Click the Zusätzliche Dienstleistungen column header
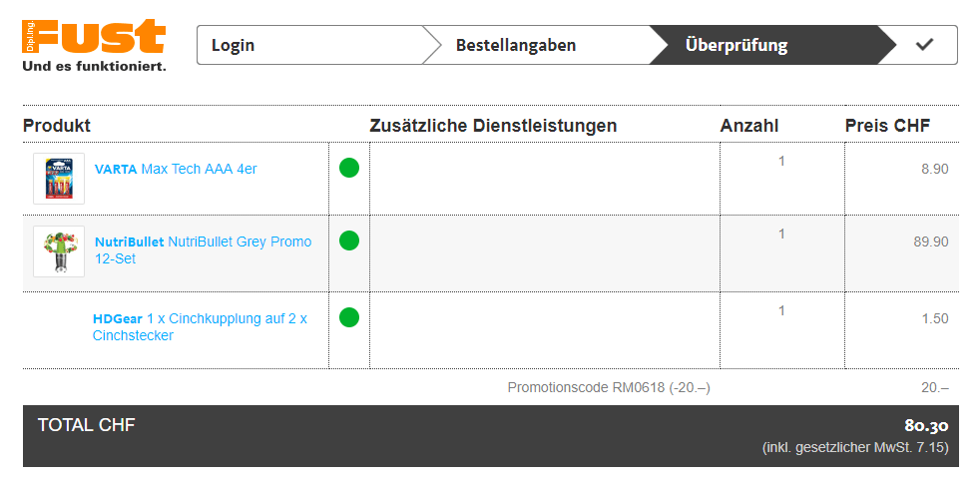The width and height of the screenshot is (980, 482). (x=493, y=126)
